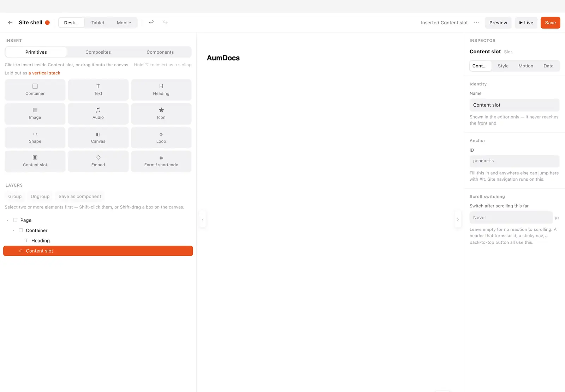This screenshot has height=392, width=565.
Task: Focus the scroll switching Never field
Action: click(511, 218)
